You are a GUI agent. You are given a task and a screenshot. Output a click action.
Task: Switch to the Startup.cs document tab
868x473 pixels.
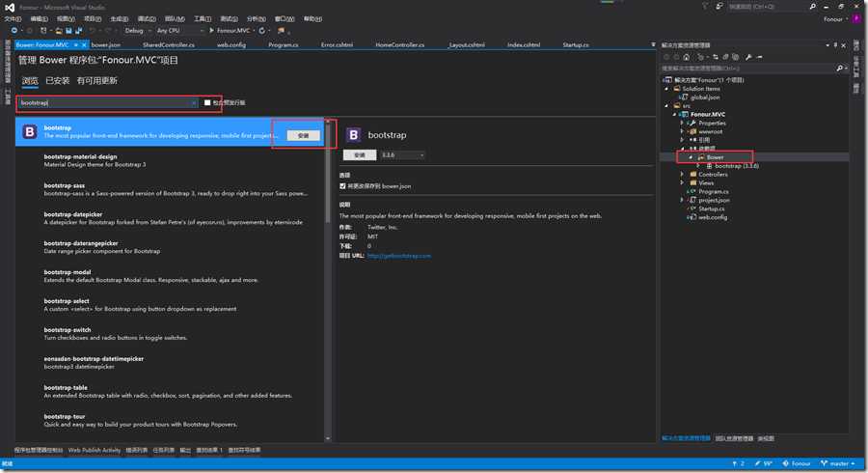(576, 44)
